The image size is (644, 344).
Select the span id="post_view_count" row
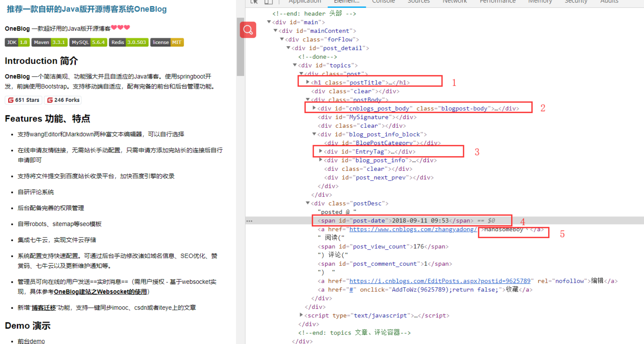tap(383, 246)
